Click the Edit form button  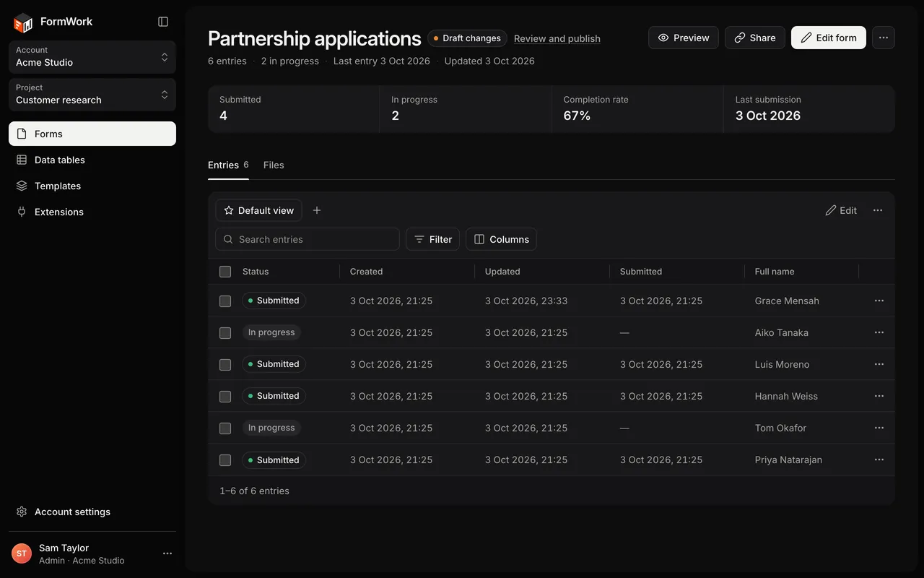click(829, 38)
